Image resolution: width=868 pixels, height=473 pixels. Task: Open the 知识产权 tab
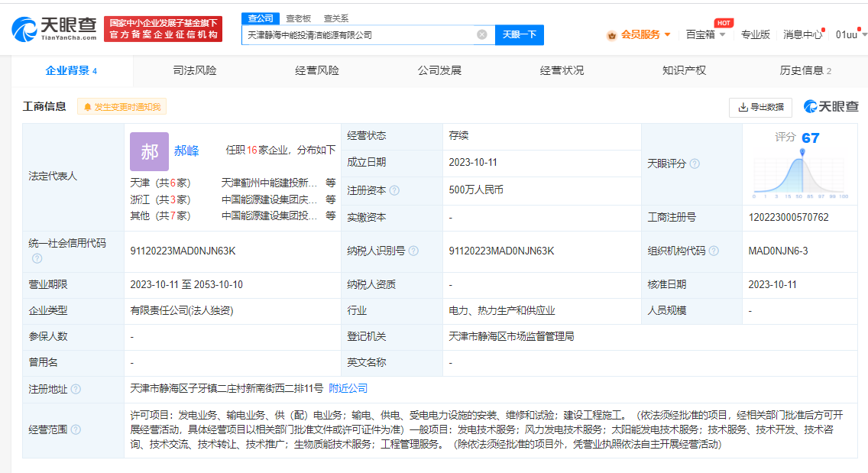tap(684, 71)
